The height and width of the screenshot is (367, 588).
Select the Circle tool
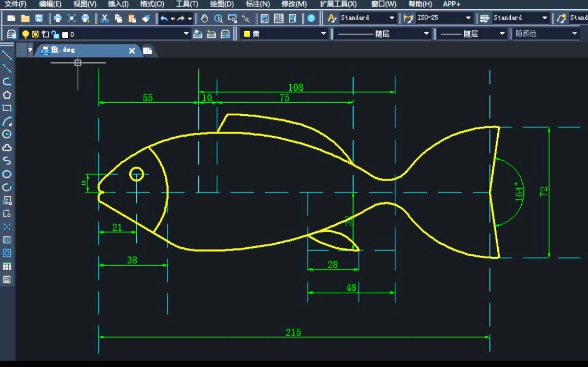pos(7,134)
